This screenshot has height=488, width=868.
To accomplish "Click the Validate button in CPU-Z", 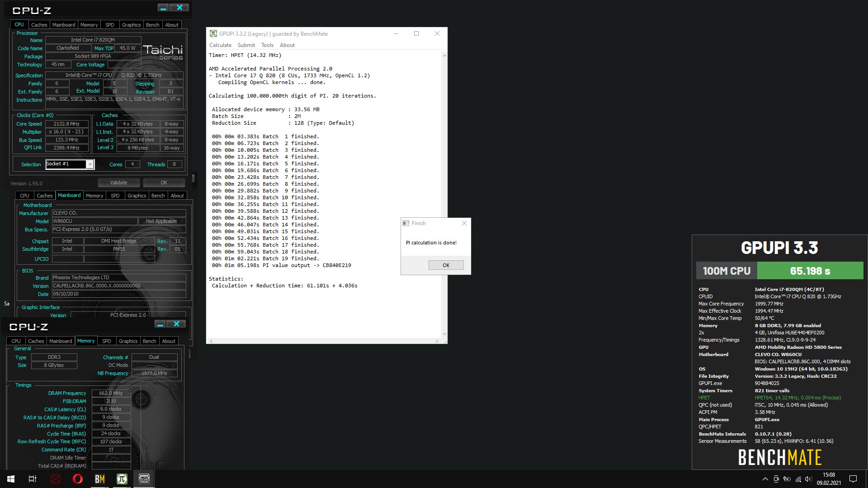I will pyautogui.click(x=118, y=183).
